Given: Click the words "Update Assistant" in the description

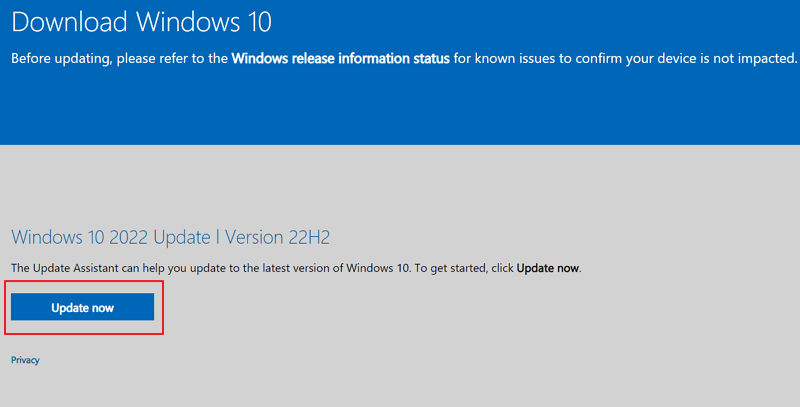Looking at the screenshot, I should click(75, 269).
